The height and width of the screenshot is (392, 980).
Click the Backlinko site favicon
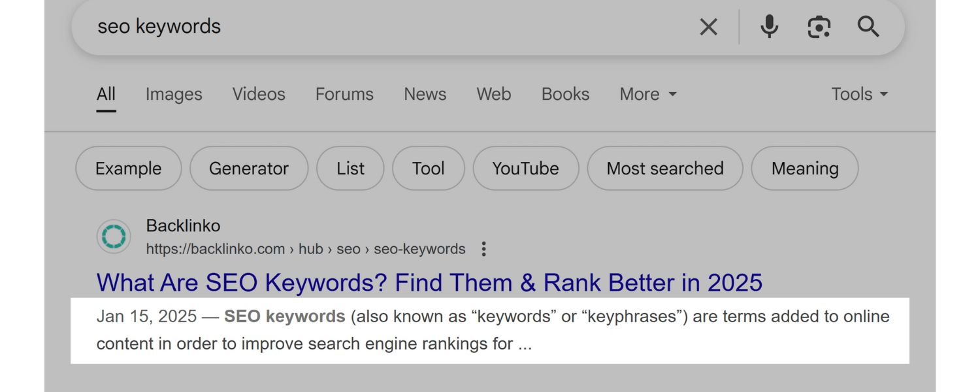coord(114,237)
